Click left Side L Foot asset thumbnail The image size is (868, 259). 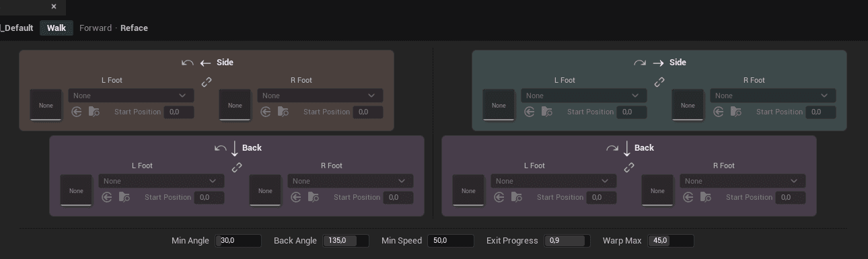coord(46,105)
